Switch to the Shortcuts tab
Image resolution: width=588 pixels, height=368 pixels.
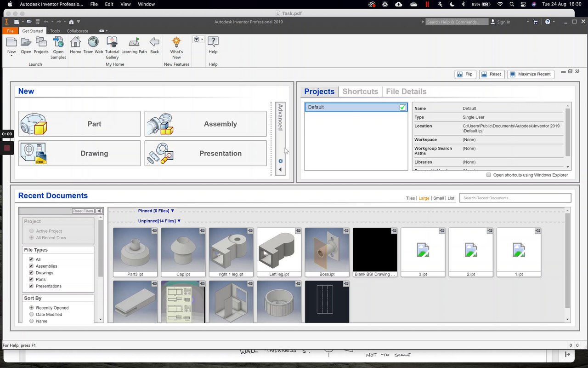tap(360, 92)
